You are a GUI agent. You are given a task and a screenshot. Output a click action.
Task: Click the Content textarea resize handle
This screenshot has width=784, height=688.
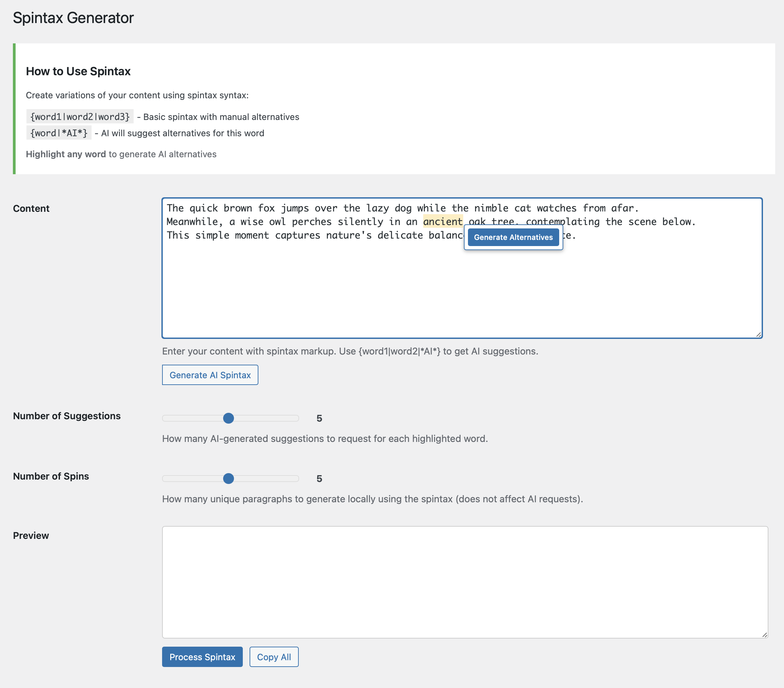[x=758, y=334]
